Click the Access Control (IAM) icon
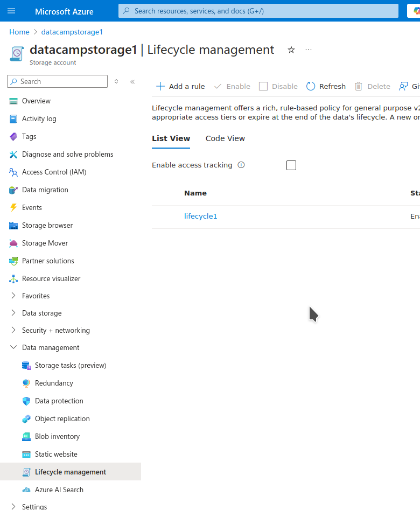Image resolution: width=420 pixels, height=510 pixels. [x=13, y=172]
